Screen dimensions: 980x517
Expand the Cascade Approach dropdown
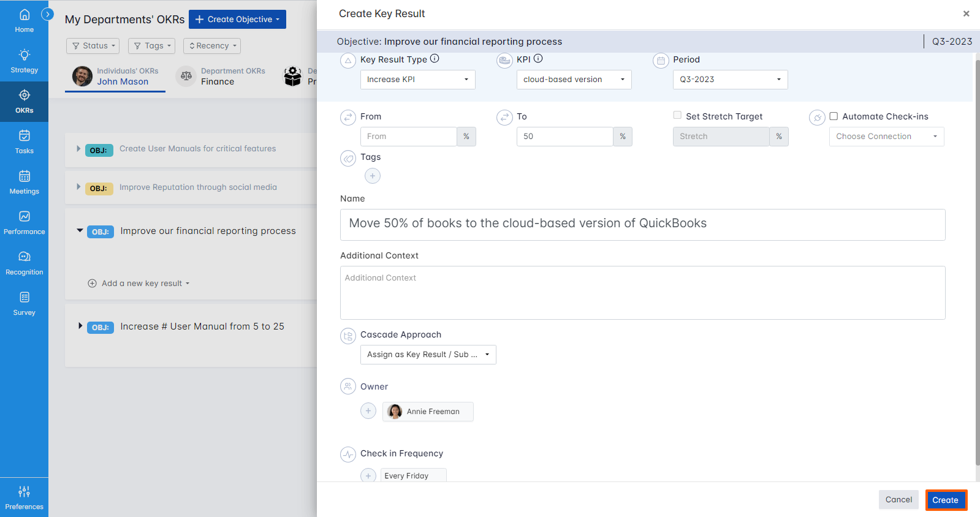coord(428,355)
